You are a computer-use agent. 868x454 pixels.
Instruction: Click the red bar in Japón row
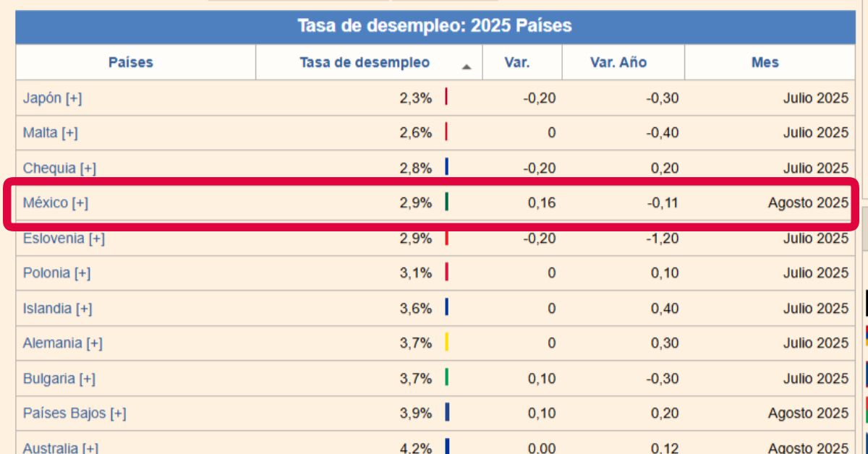click(446, 97)
